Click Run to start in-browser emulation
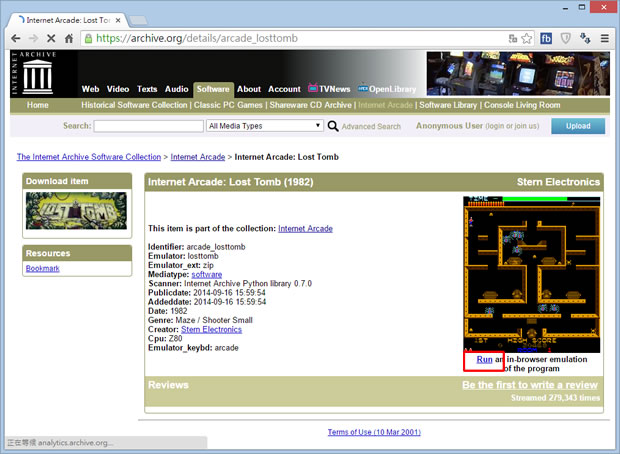The width and height of the screenshot is (620, 454). (484, 359)
